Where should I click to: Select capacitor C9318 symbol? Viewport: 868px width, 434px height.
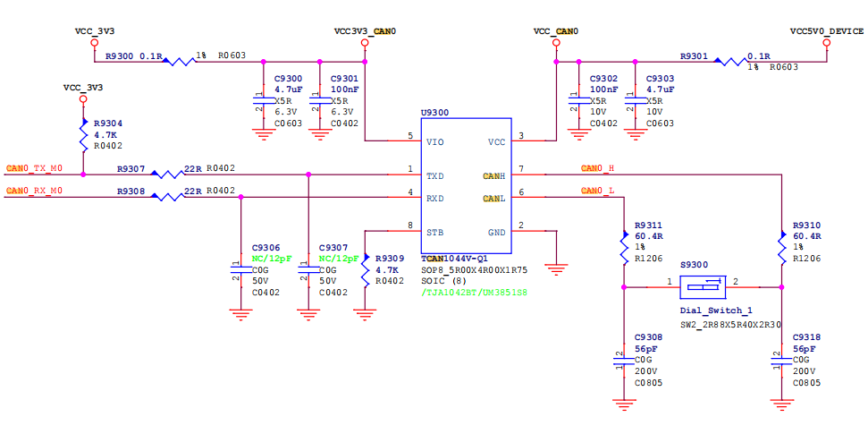point(781,361)
